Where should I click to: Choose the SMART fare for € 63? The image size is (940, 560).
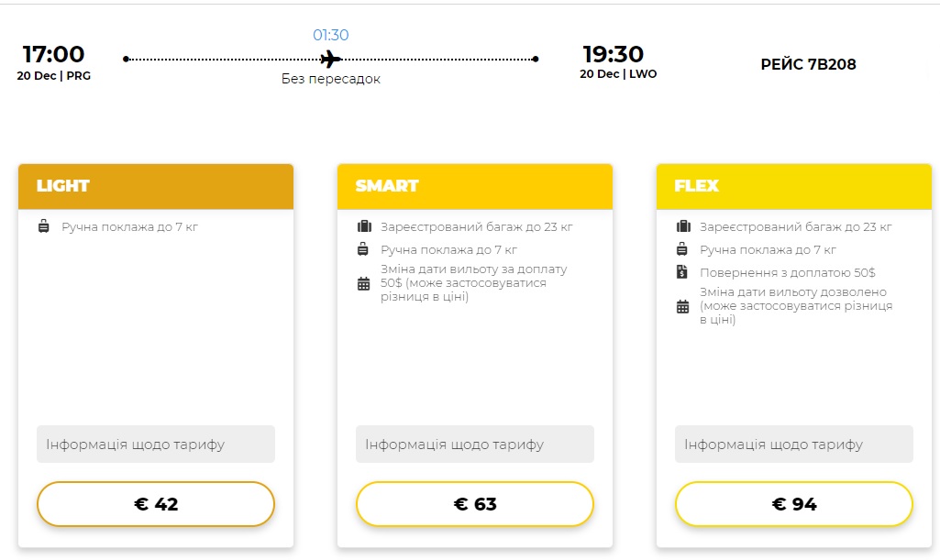(475, 504)
